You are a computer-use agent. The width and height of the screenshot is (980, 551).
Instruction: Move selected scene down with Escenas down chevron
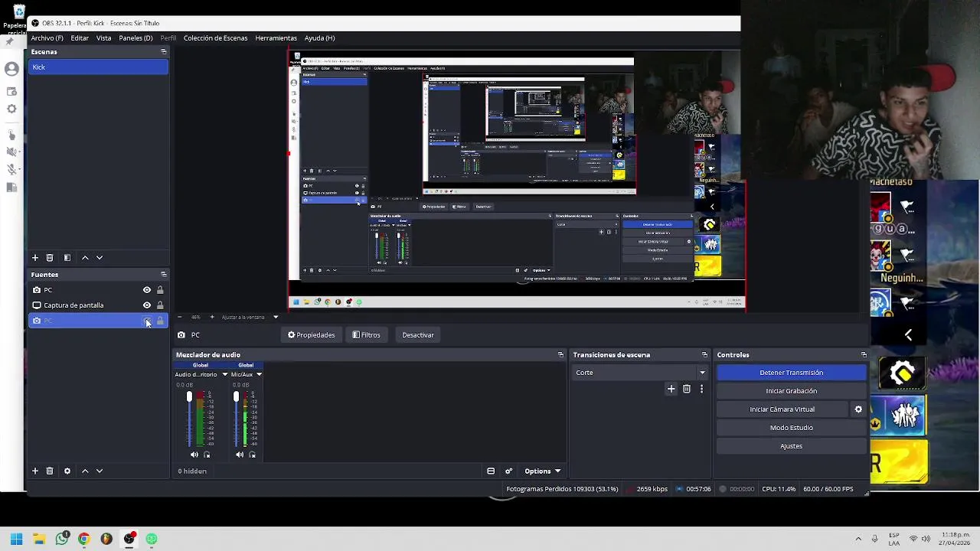tap(100, 258)
